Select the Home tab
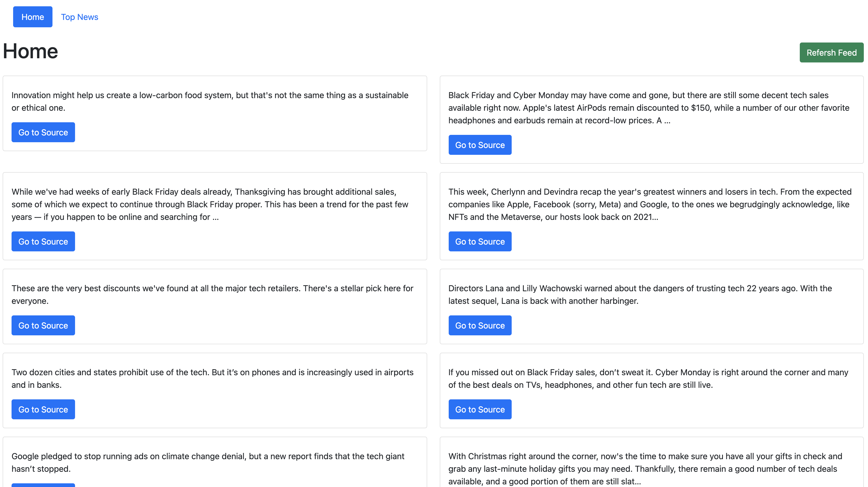The height and width of the screenshot is (487, 868). [x=32, y=17]
